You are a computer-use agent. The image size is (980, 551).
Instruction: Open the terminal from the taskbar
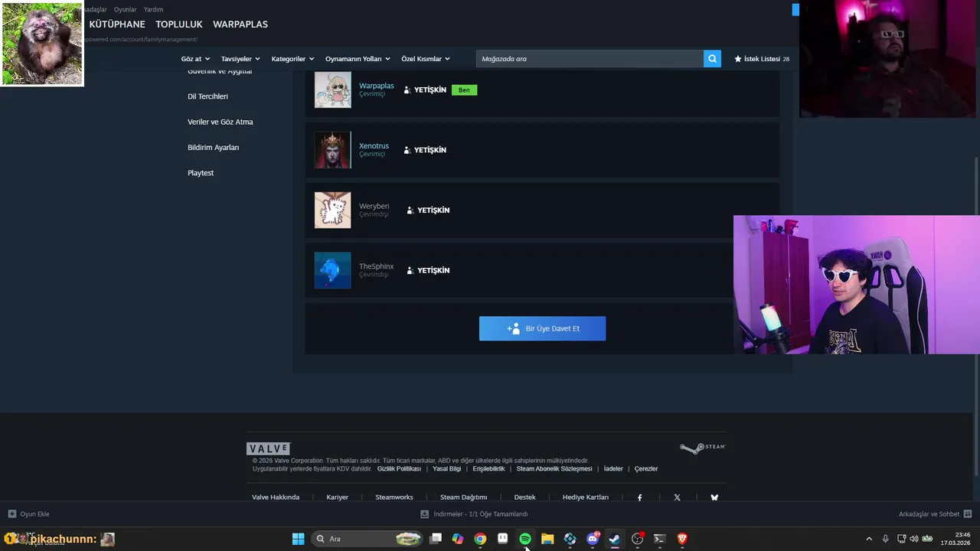pos(659,539)
